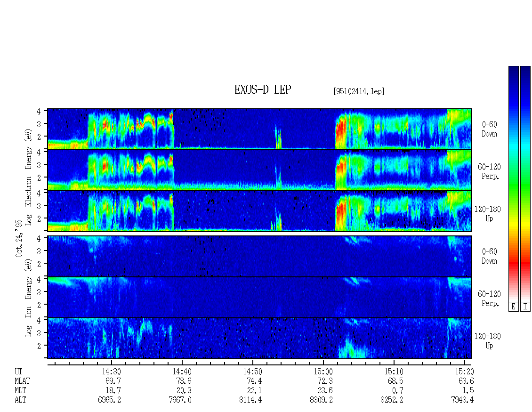The image size is (532, 412).
Task: Click the electron 0-60 Down label
Action: [x=489, y=129]
